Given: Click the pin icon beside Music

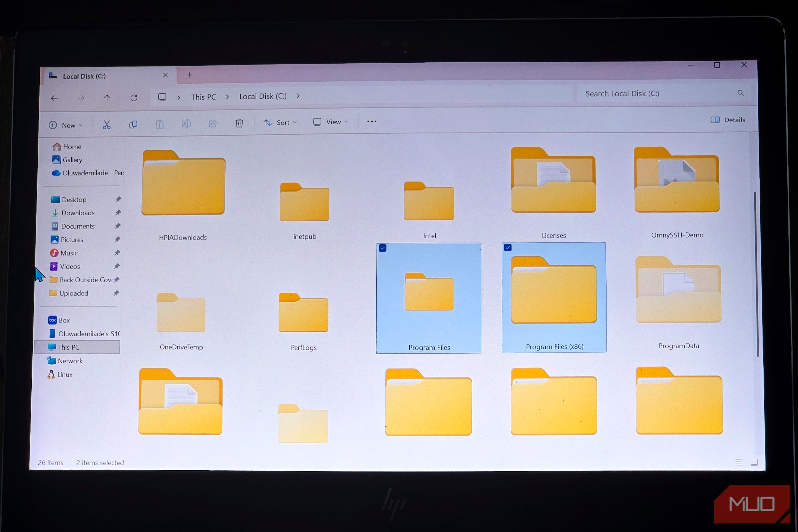Looking at the screenshot, I should tap(117, 252).
